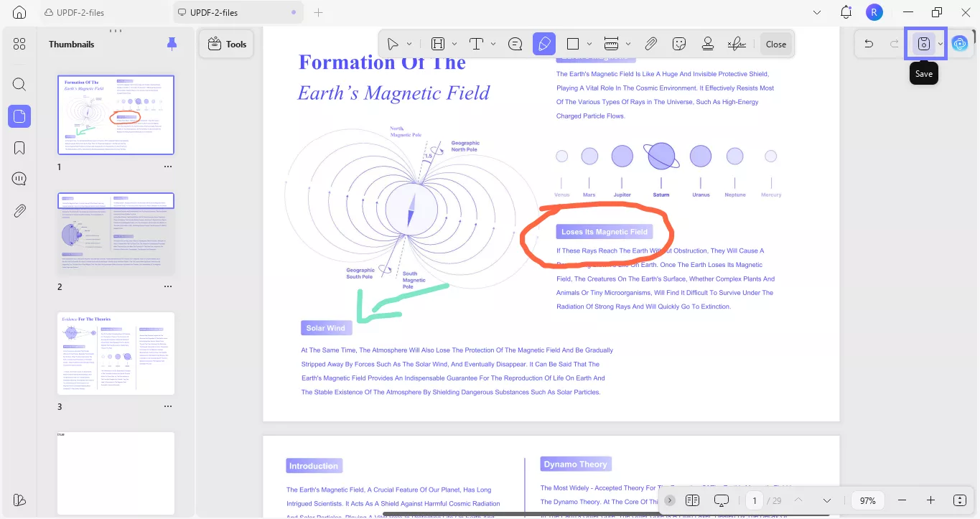Open the Stamp tool

(x=708, y=44)
